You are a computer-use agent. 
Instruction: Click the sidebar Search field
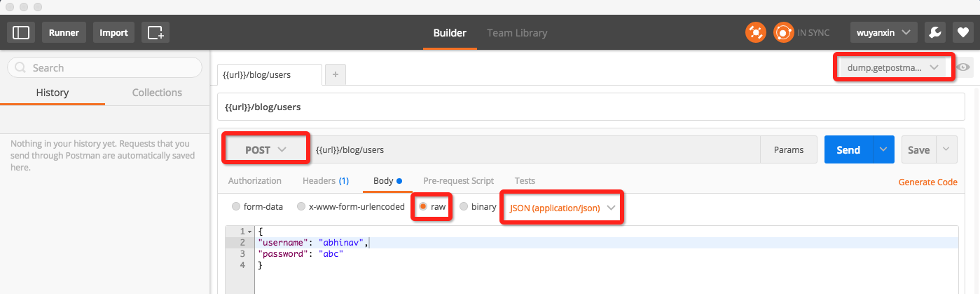[104, 68]
